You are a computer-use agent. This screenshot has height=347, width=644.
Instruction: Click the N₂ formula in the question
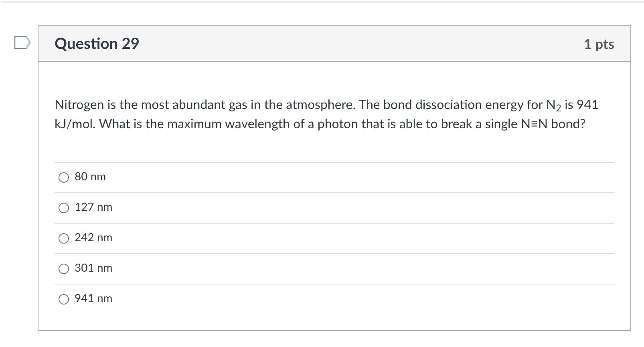pyautogui.click(x=554, y=105)
